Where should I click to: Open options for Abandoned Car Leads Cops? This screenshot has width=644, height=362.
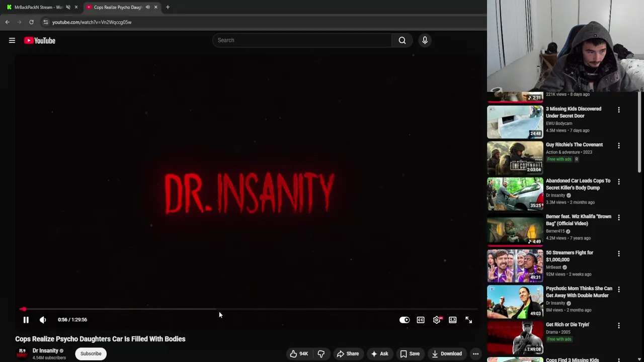[619, 182]
